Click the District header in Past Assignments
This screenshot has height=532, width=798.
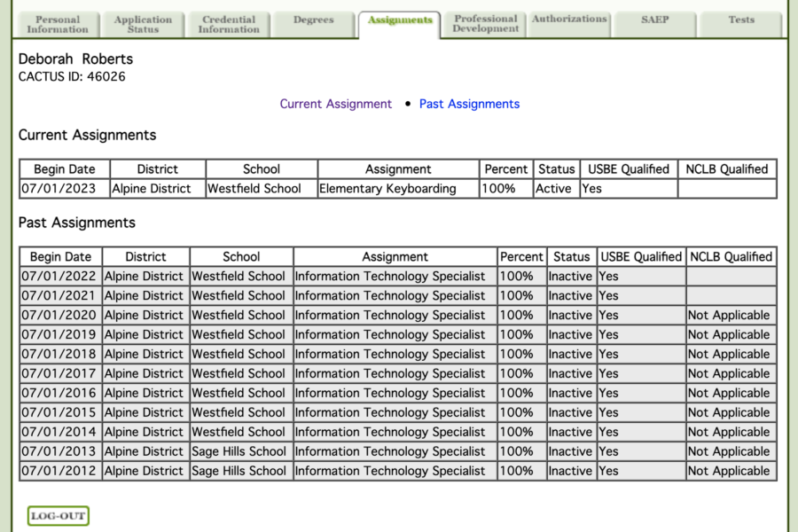point(146,256)
